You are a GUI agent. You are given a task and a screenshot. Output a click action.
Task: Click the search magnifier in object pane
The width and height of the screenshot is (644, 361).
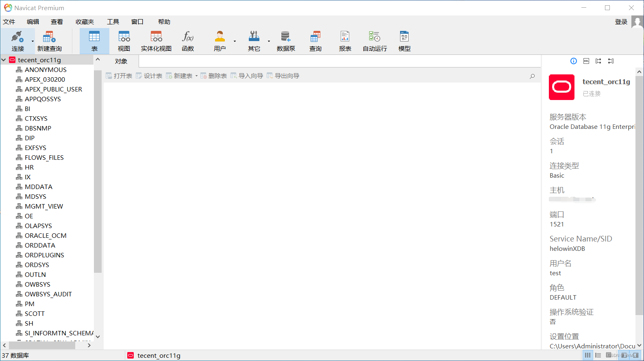532,76
